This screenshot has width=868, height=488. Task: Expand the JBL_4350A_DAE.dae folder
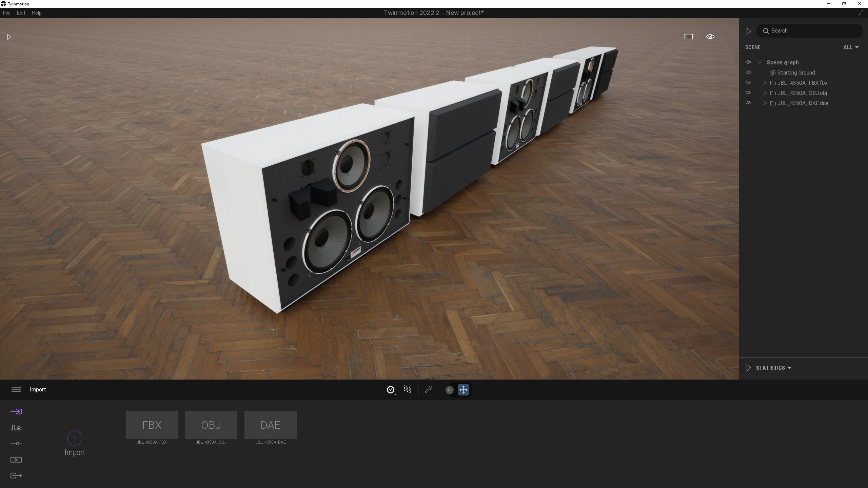pyautogui.click(x=765, y=103)
